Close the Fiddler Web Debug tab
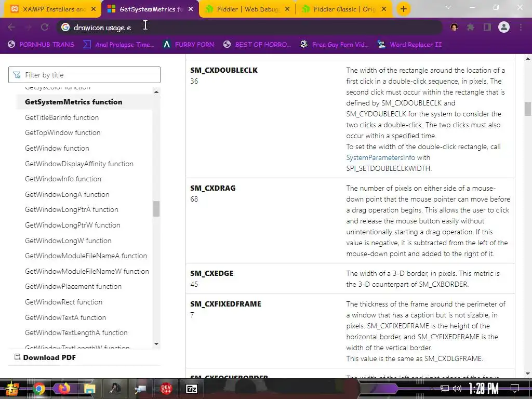The image size is (532, 399). click(287, 9)
